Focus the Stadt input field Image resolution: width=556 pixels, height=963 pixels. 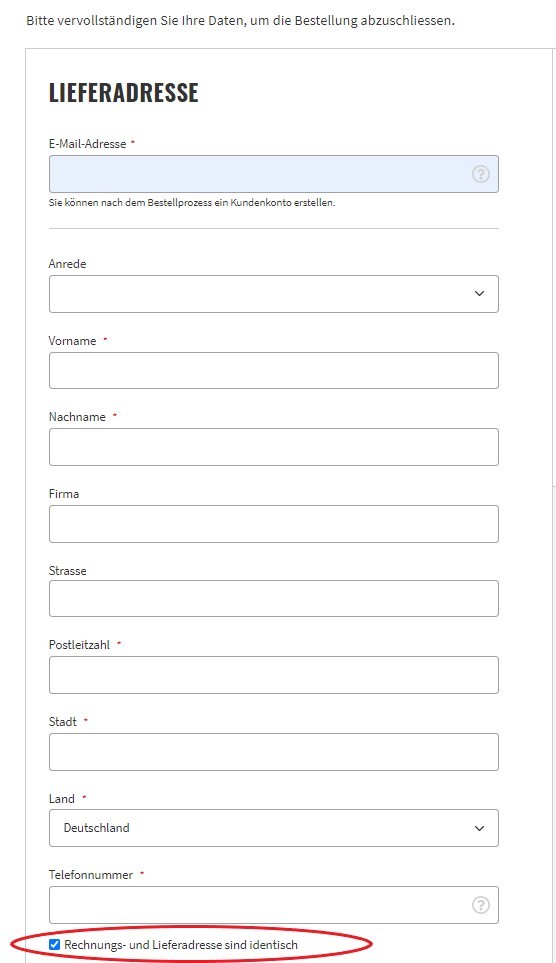point(273,752)
